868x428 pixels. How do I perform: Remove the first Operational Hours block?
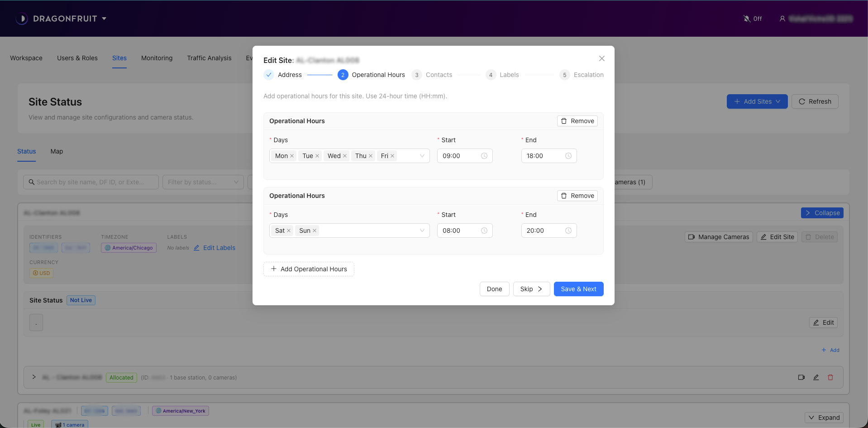pyautogui.click(x=577, y=121)
